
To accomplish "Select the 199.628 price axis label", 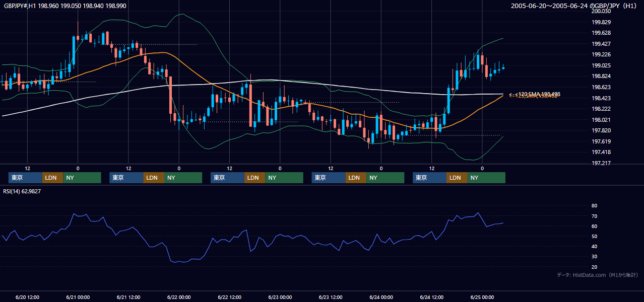I will click(x=601, y=33).
